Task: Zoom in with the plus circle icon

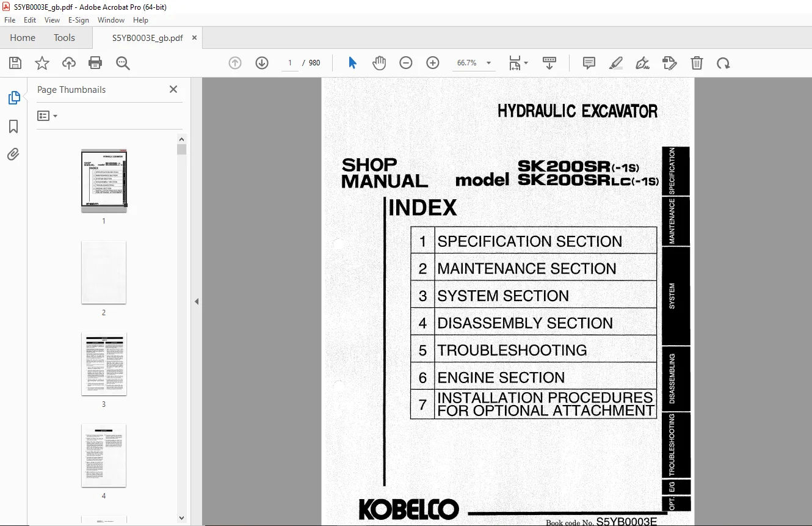Action: coord(433,63)
